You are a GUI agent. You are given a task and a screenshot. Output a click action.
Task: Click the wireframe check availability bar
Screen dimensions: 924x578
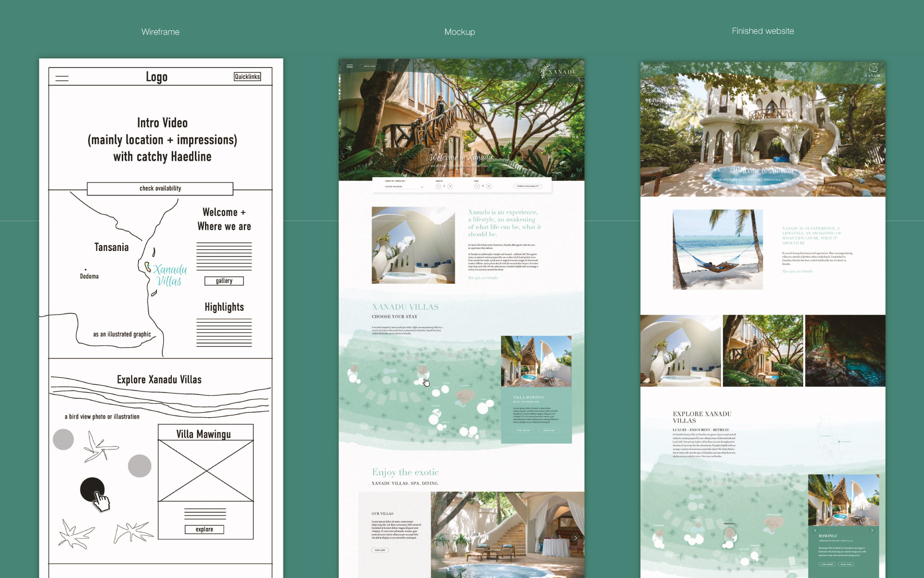[x=160, y=188]
